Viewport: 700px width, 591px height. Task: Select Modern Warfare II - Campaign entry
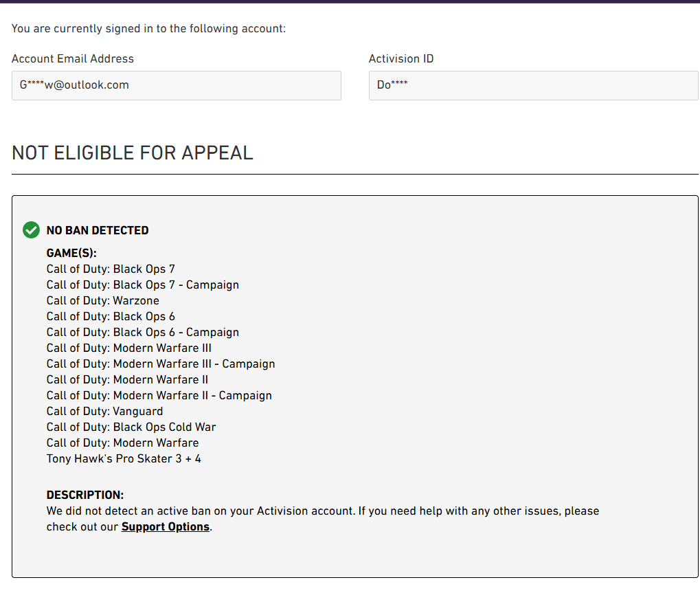click(159, 396)
